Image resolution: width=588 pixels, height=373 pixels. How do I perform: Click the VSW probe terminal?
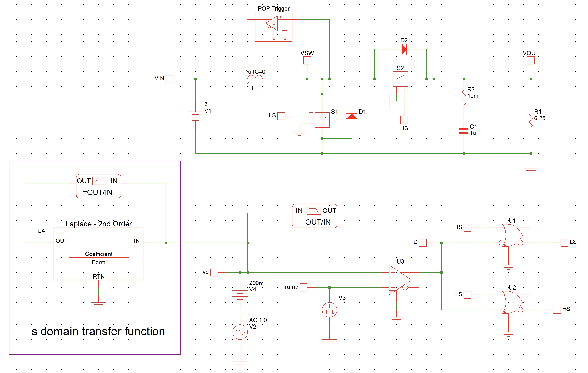[307, 60]
